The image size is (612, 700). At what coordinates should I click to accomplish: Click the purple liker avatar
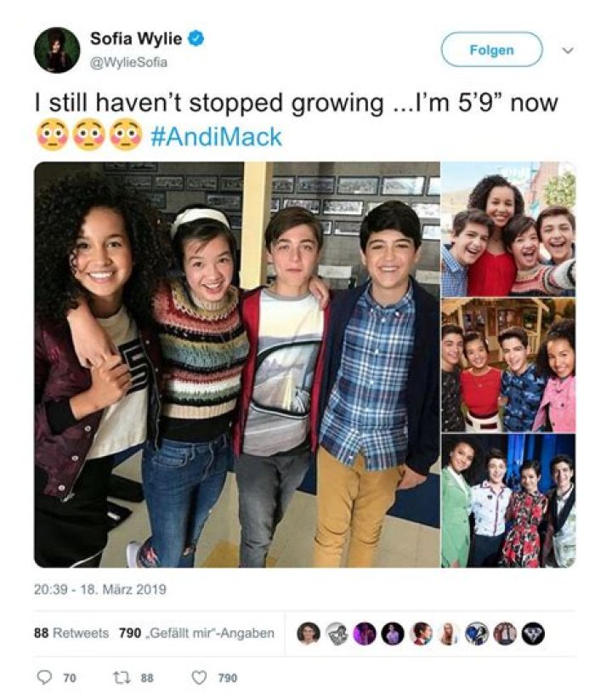pos(365,634)
